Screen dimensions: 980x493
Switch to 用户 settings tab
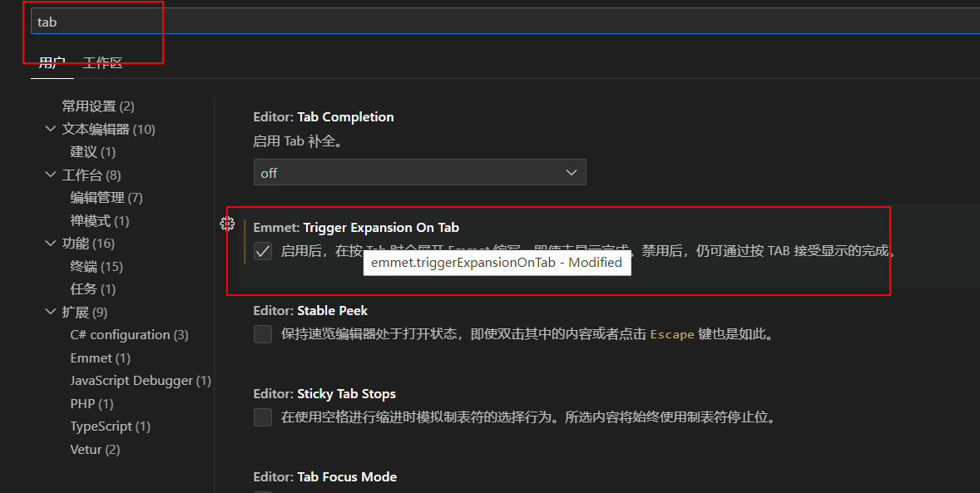[x=52, y=63]
